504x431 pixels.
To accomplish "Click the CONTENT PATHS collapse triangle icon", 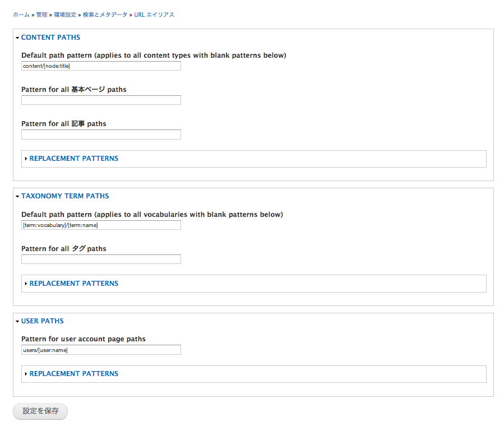I will click(x=17, y=38).
